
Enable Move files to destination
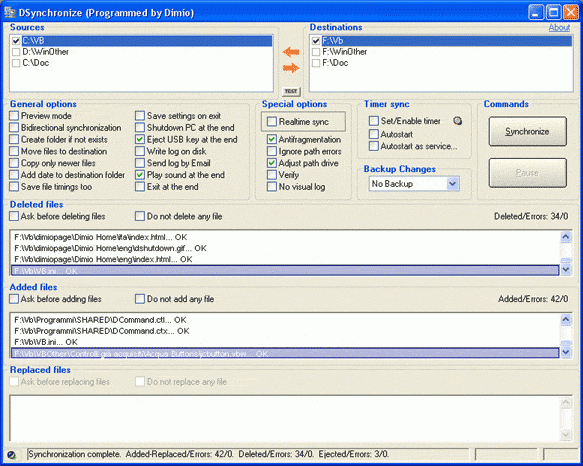pyautogui.click(x=14, y=151)
